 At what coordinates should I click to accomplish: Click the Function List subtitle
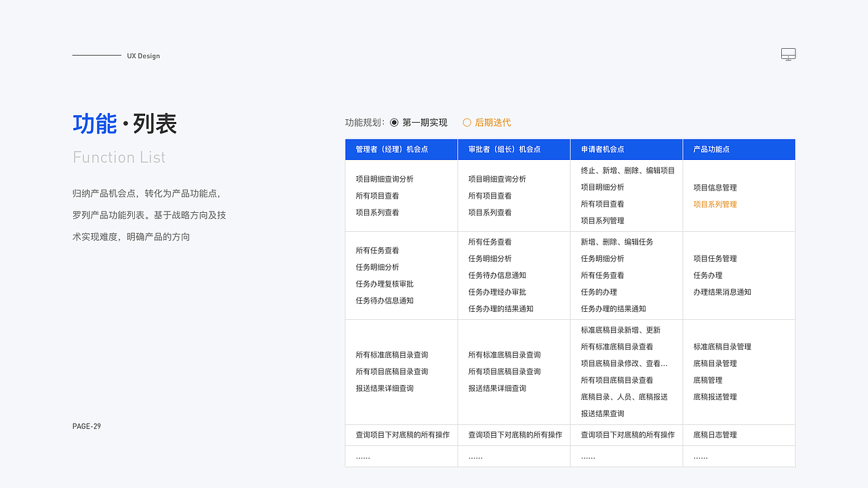pos(119,157)
